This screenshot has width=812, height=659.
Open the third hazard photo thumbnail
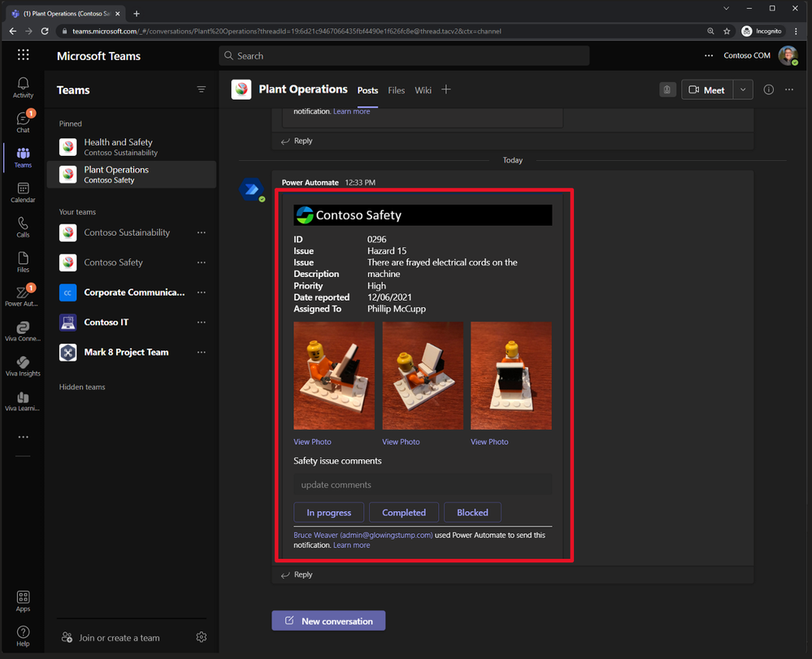511,376
